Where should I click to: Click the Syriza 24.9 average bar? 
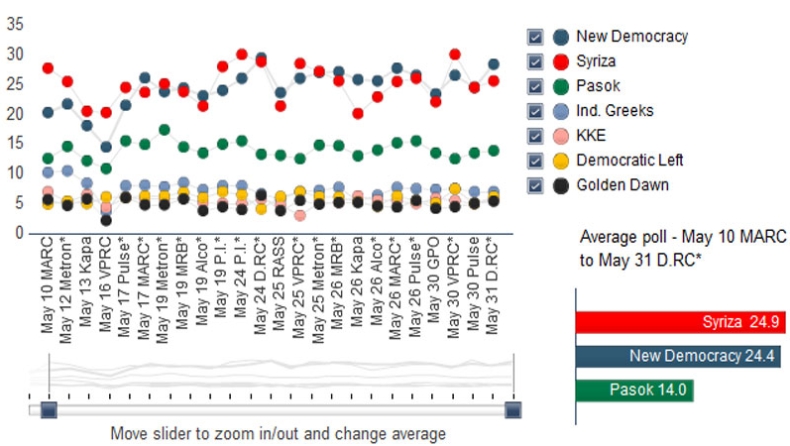tap(680, 322)
